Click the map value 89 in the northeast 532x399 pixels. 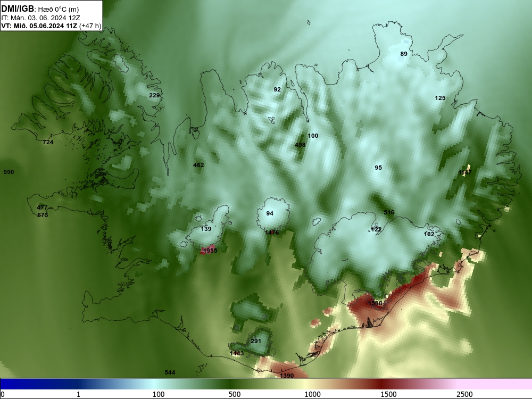[404, 54]
